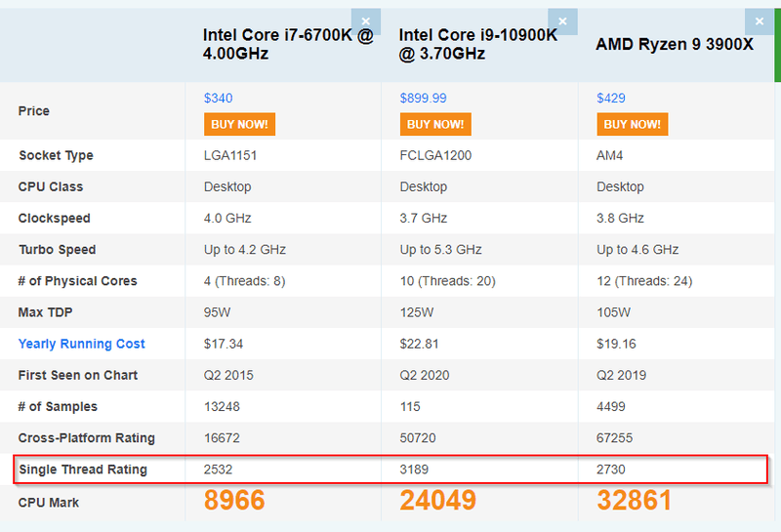Click the # of Physical Cores label

point(77,281)
